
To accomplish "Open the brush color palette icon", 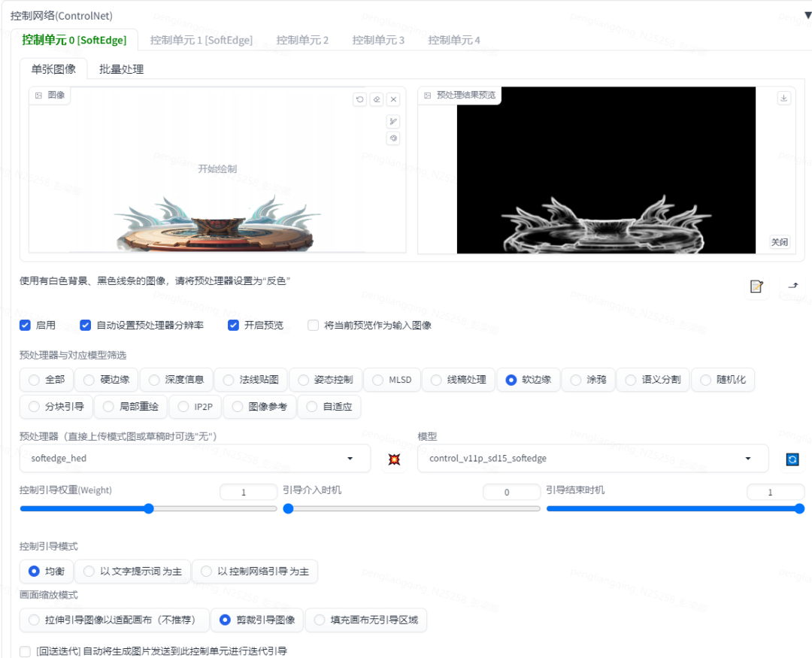I will click(x=392, y=138).
